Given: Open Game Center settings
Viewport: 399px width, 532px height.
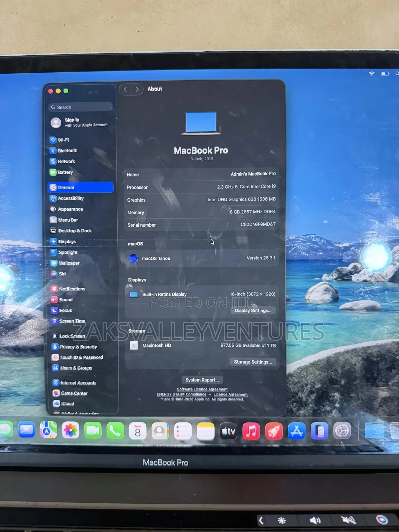Looking at the screenshot, I should coord(70,393).
